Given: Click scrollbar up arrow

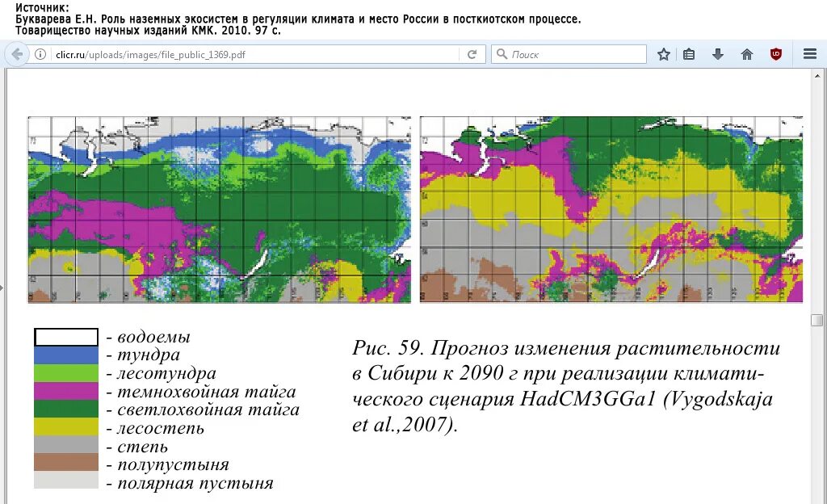Looking at the screenshot, I should pyautogui.click(x=817, y=75).
